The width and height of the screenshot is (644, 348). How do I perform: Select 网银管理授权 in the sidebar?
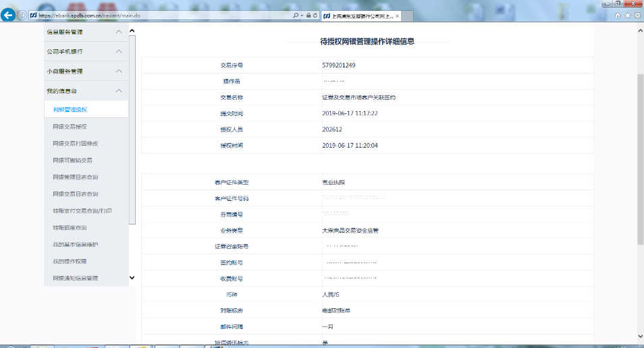click(x=70, y=109)
